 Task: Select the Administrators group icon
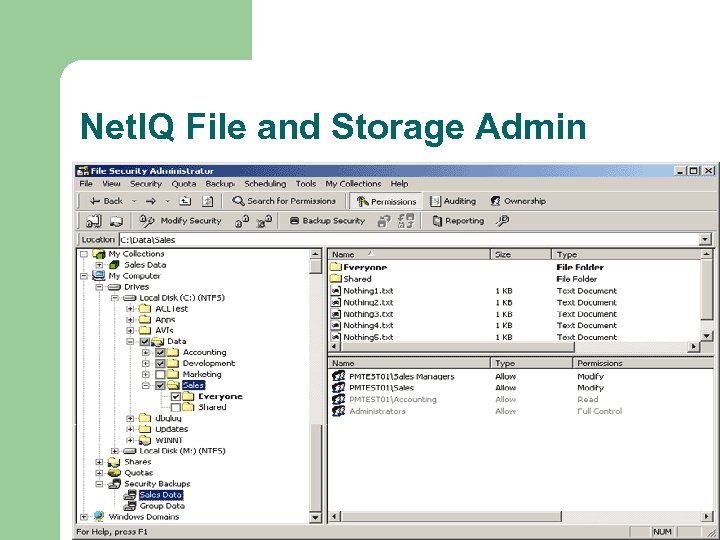pyautogui.click(x=338, y=411)
